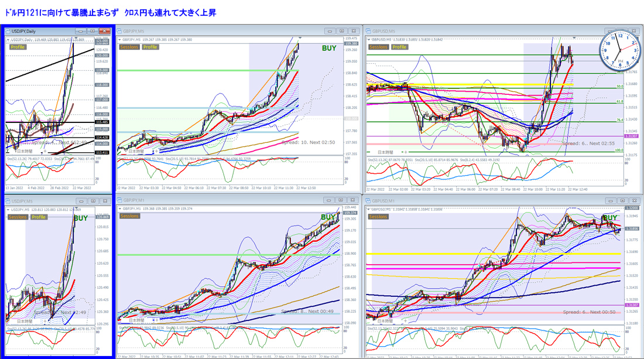Click the 115.485 price level label

pos(102,122)
